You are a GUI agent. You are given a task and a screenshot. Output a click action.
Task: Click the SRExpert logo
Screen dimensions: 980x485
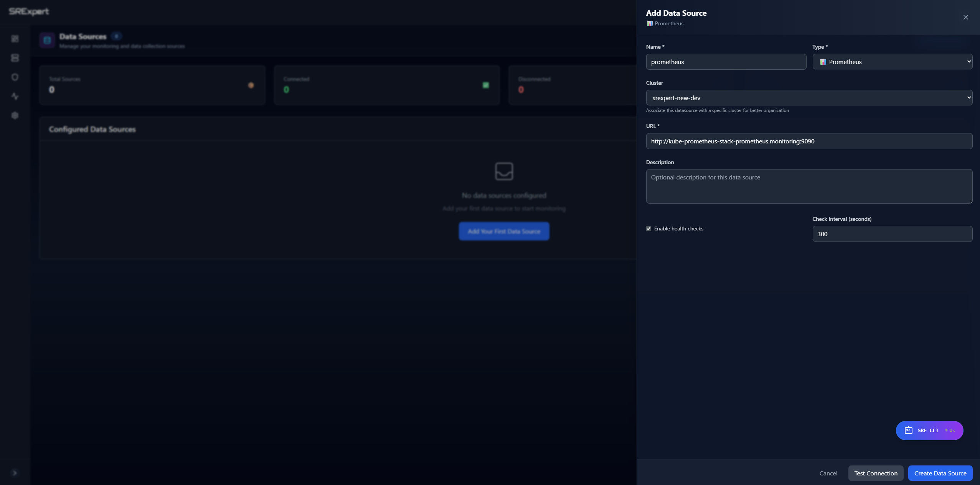(29, 11)
